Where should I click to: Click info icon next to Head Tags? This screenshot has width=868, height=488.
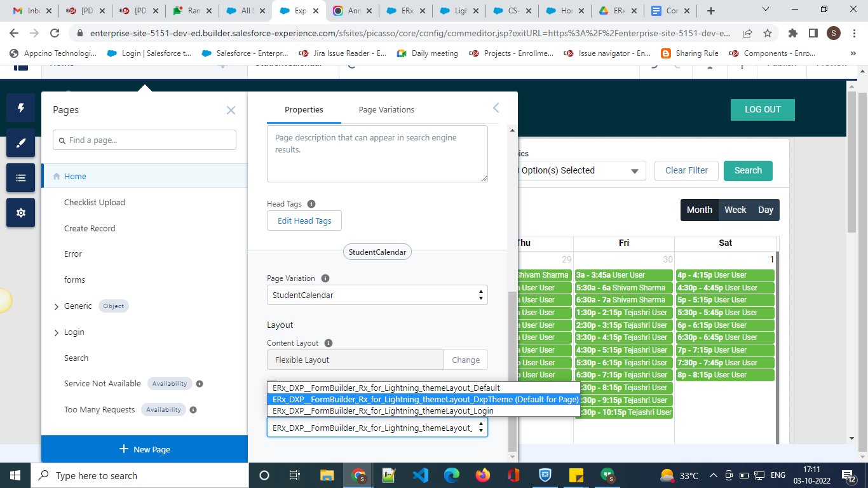(x=311, y=204)
